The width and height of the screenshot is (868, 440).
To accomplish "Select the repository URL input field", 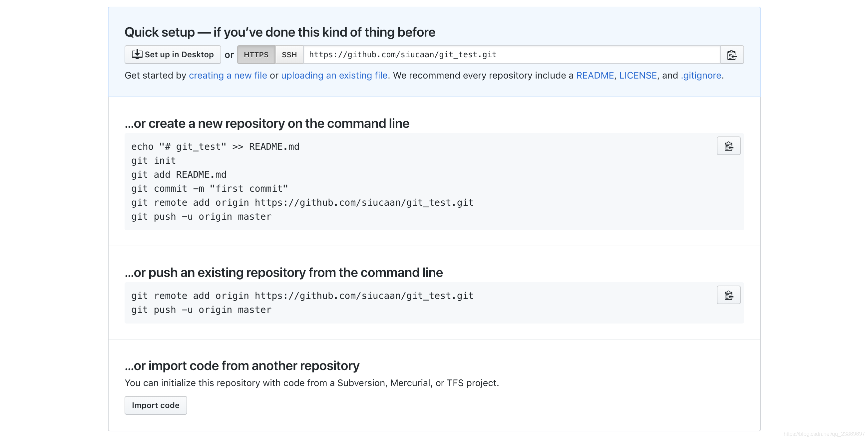I will (512, 55).
